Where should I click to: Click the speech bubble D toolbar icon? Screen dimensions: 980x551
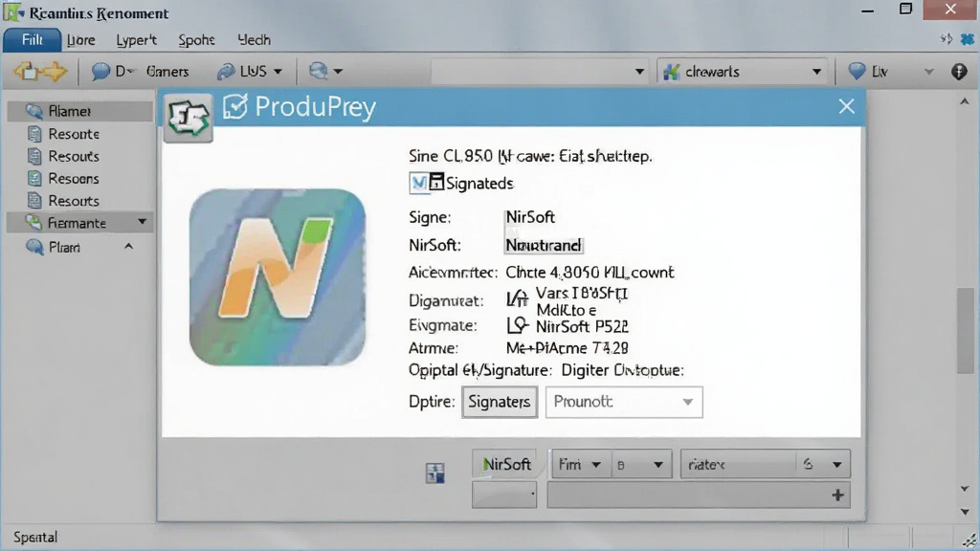[100, 71]
